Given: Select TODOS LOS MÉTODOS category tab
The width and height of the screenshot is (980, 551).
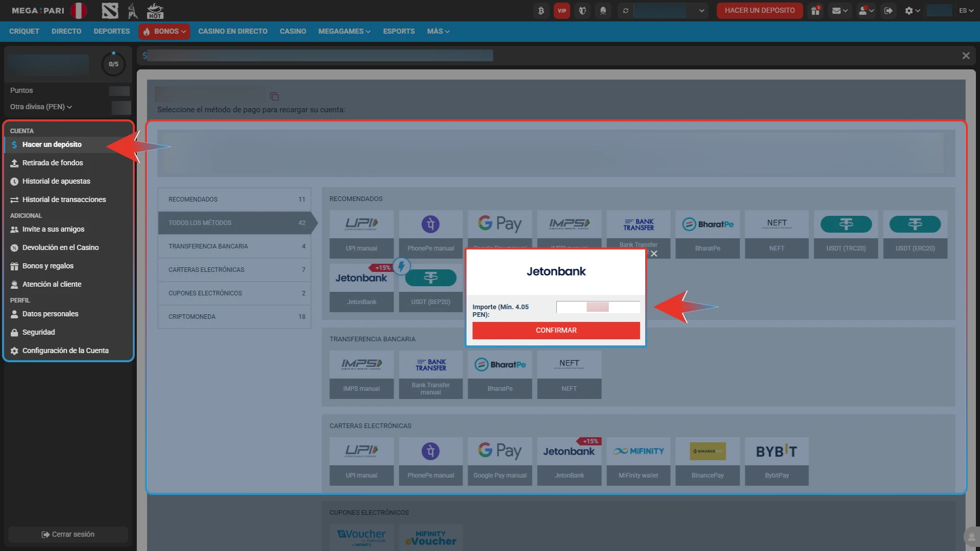Looking at the screenshot, I should tap(234, 222).
